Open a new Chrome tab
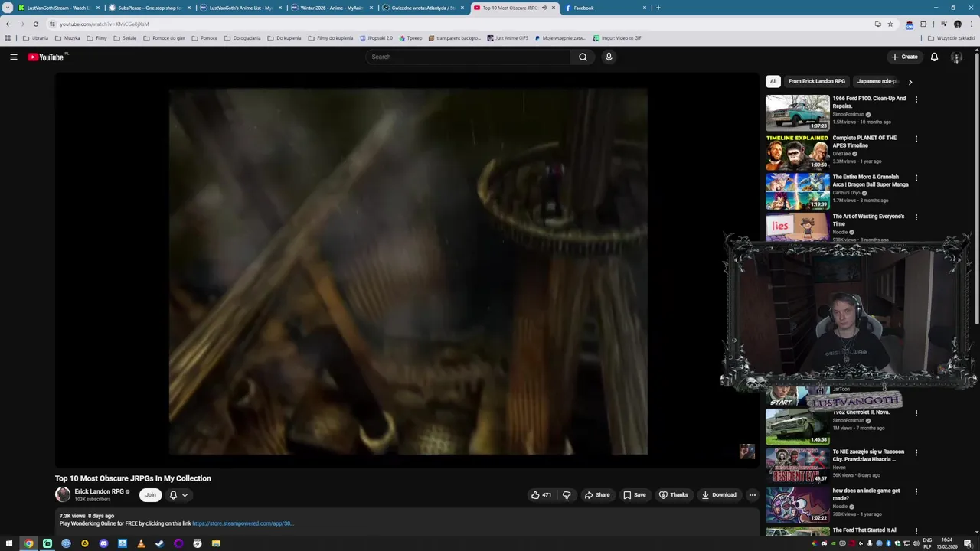This screenshot has height=551, width=980. click(x=658, y=8)
